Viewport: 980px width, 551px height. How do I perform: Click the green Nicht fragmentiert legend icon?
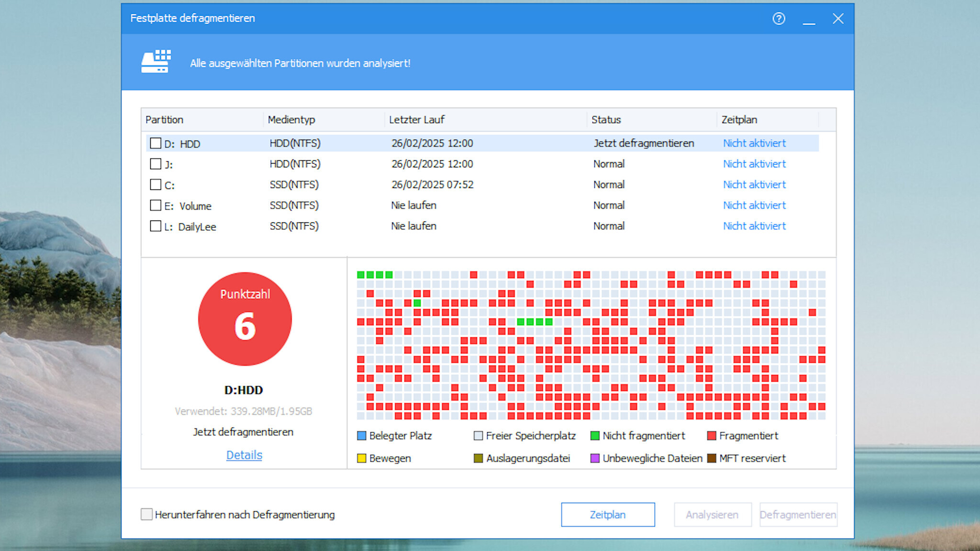pos(595,435)
